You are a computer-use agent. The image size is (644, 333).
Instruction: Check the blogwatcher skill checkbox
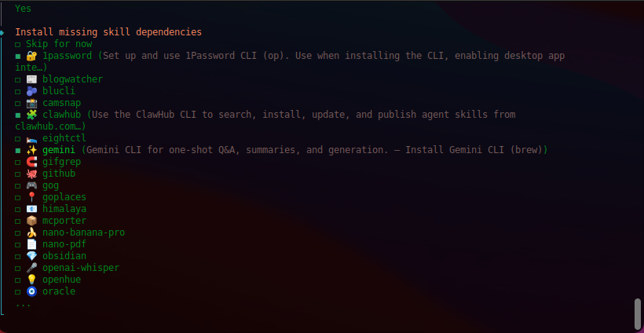coord(17,79)
